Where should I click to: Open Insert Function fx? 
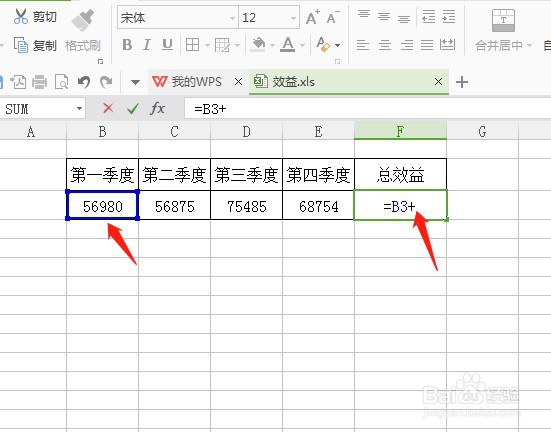157,108
